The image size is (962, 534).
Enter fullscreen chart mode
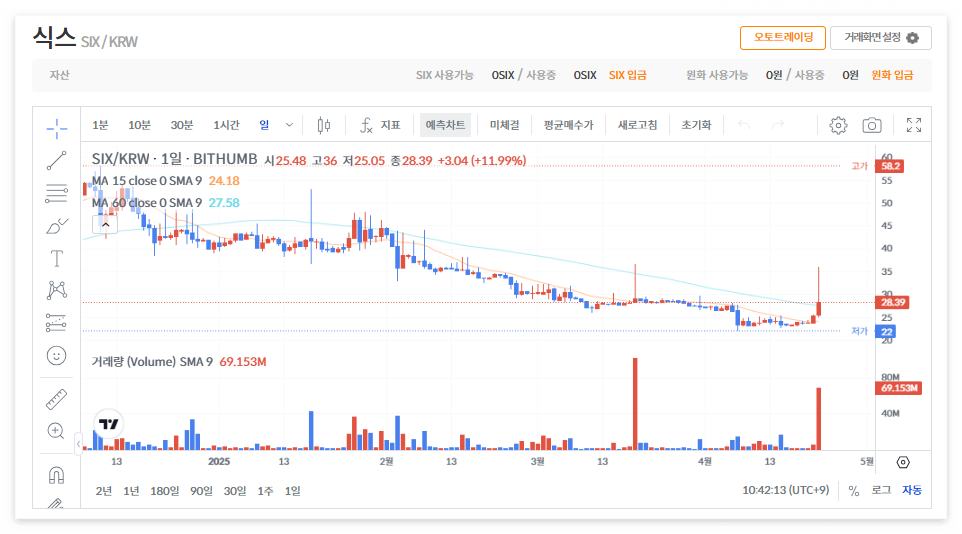(914, 125)
